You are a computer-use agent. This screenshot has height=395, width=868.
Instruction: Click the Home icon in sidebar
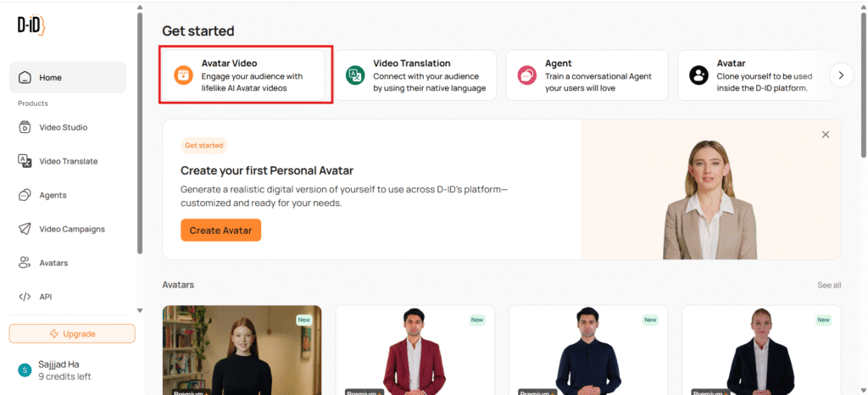(x=25, y=77)
